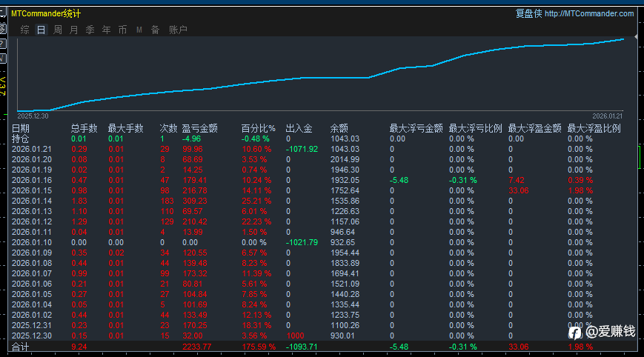
Task: Click the 1000 deposit value
Action: click(295, 336)
